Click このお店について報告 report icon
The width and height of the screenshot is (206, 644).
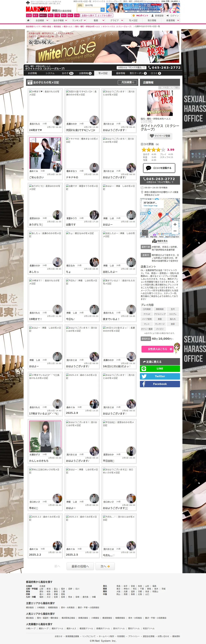click(169, 87)
